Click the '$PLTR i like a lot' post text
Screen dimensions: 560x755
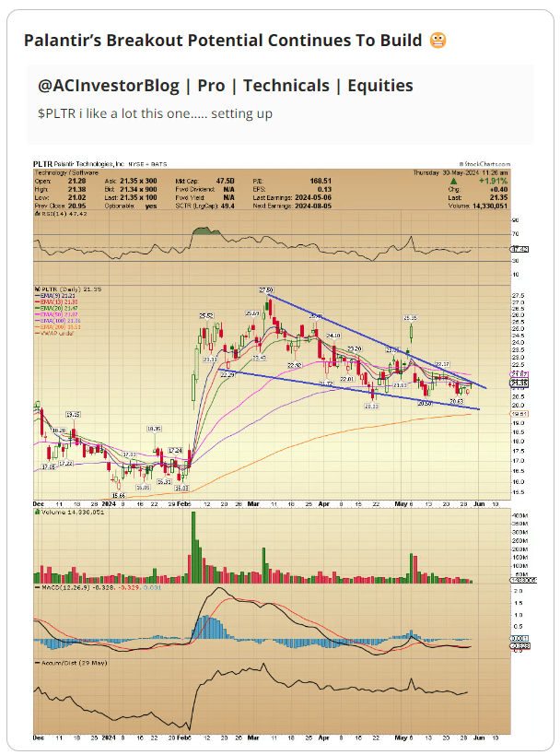(155, 113)
